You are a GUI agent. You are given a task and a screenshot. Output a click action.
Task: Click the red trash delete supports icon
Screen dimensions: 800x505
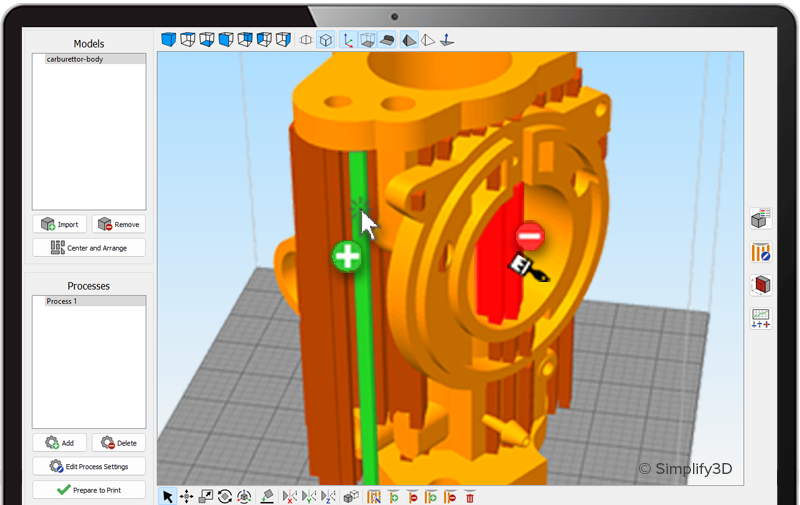tap(470, 496)
